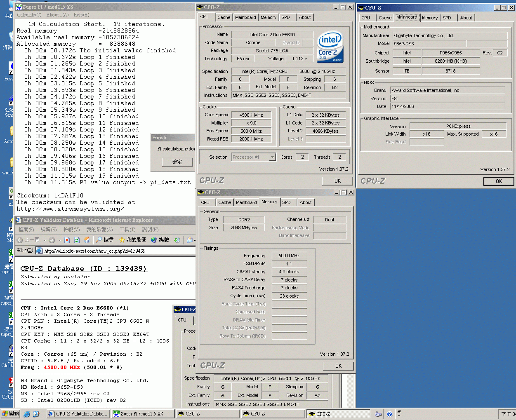Expand Processor #1 selection dropdown
Image resolution: width=516 pixels, height=420 pixels.
[272, 157]
